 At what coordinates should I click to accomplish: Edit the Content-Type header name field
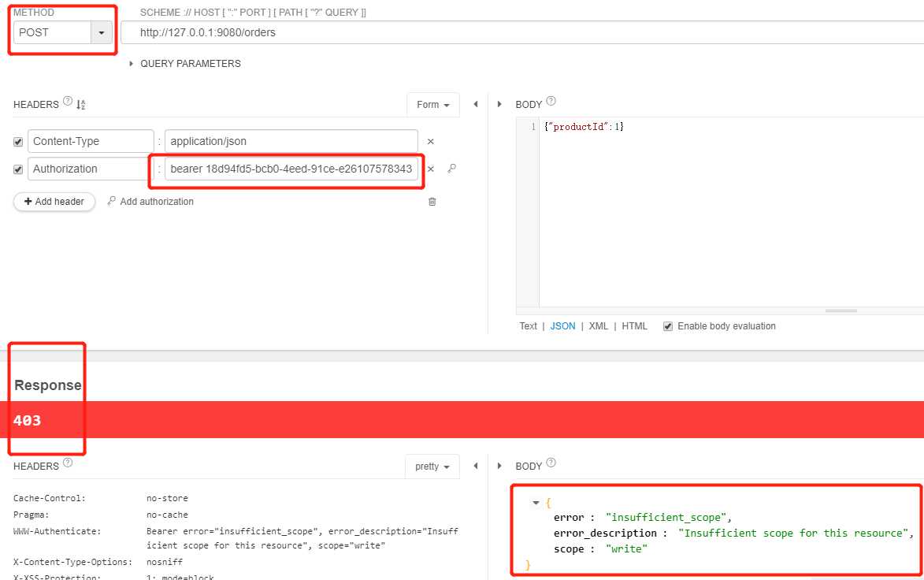click(91, 142)
